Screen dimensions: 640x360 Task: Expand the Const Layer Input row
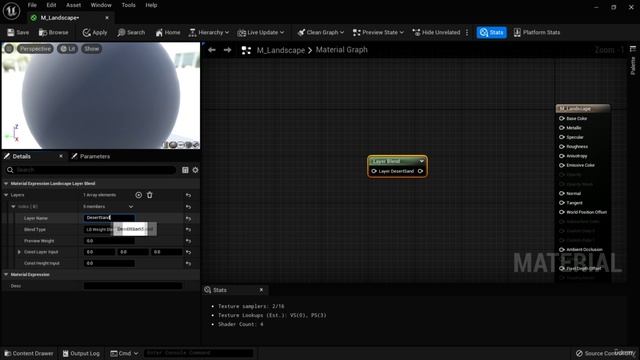tap(19, 252)
